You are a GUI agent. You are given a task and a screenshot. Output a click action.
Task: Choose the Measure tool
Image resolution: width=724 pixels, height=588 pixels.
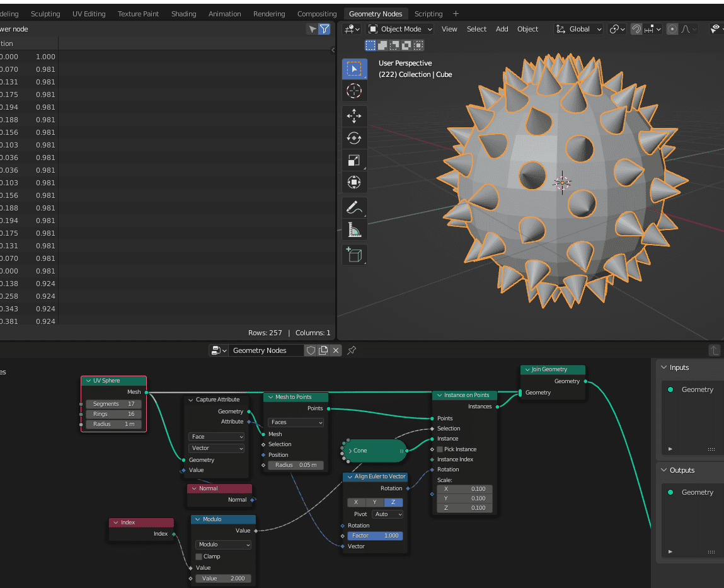point(354,231)
